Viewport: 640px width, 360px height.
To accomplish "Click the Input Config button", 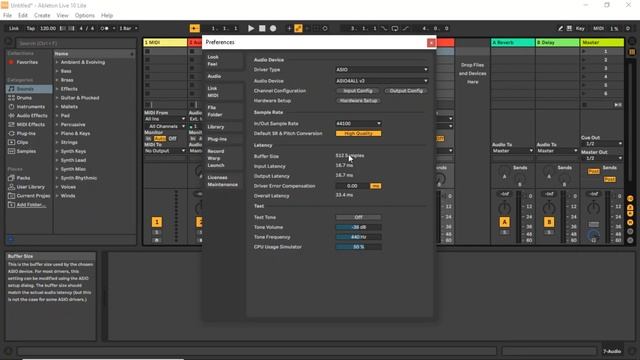I will click(358, 91).
